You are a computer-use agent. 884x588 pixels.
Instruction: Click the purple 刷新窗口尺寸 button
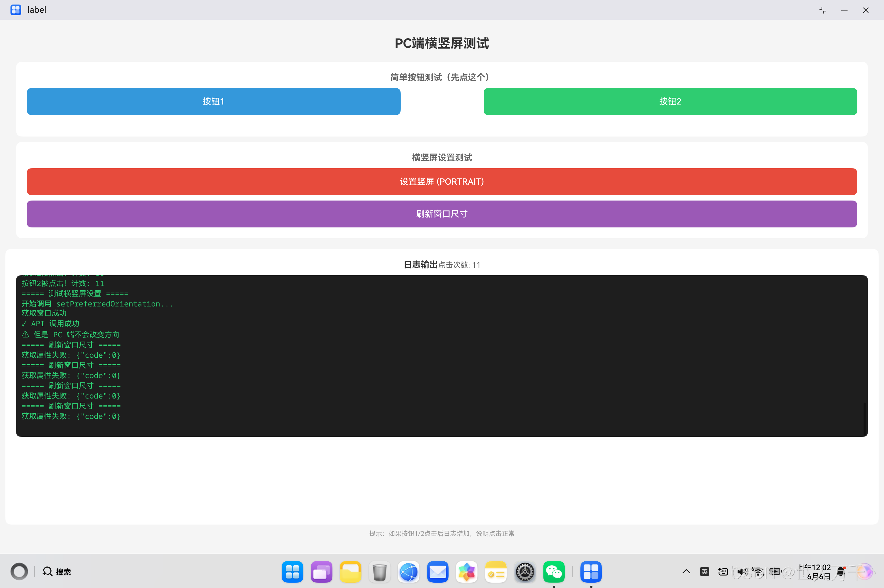(x=442, y=214)
